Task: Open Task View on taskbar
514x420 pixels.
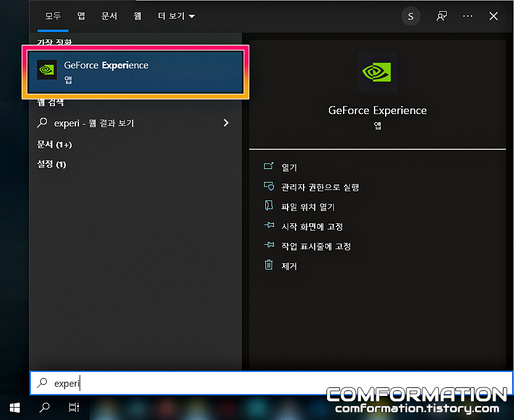Action: 74,408
